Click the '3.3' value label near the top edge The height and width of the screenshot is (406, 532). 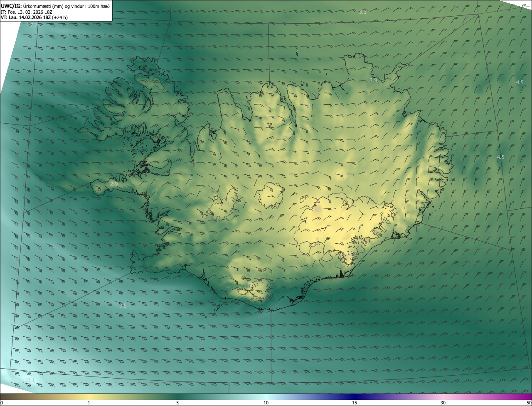363,12
